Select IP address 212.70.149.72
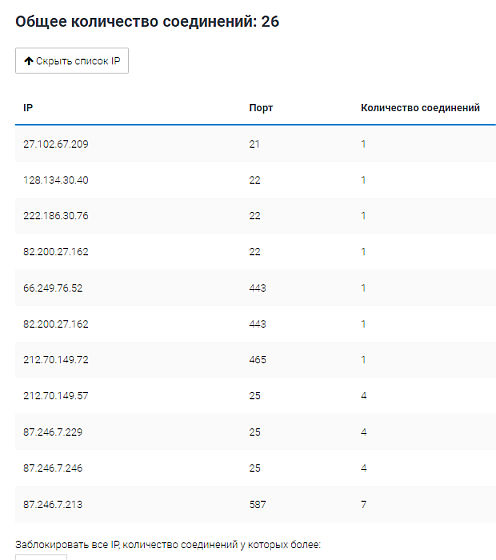 point(56,360)
